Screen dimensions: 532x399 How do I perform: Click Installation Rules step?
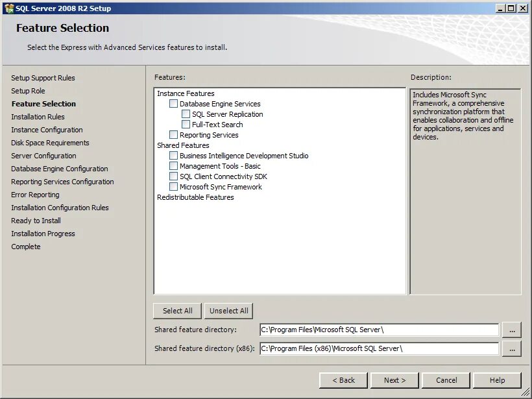38,117
